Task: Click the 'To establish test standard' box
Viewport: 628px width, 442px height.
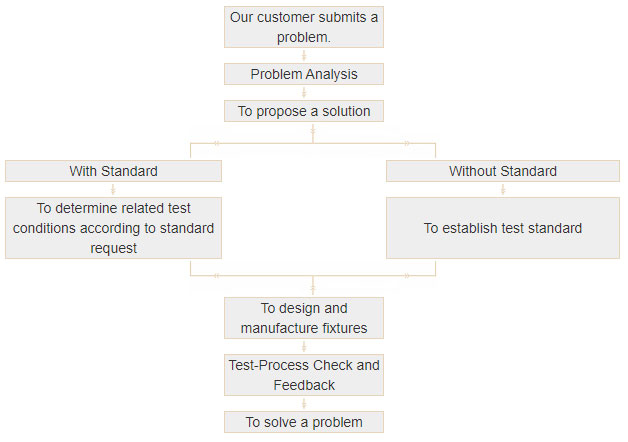Action: pos(503,228)
